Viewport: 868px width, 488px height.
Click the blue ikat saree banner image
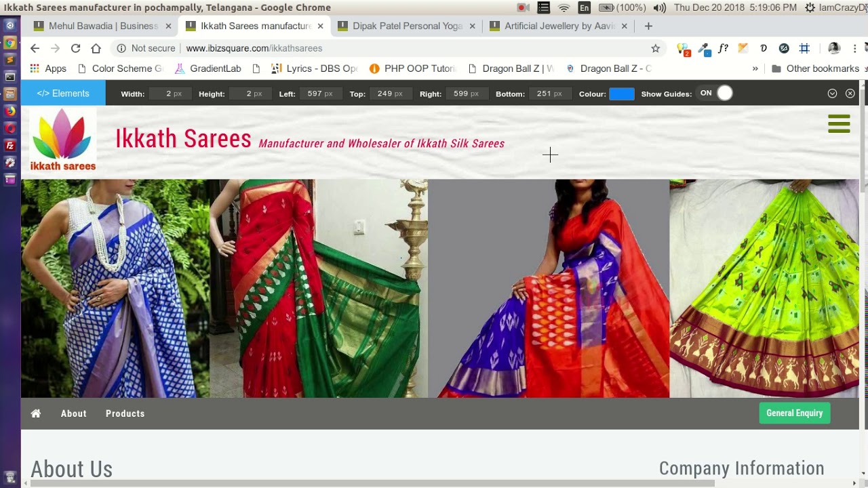click(115, 288)
